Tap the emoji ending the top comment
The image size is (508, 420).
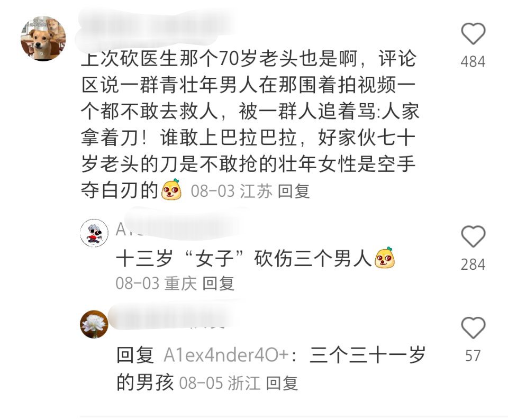pyautogui.click(x=171, y=189)
